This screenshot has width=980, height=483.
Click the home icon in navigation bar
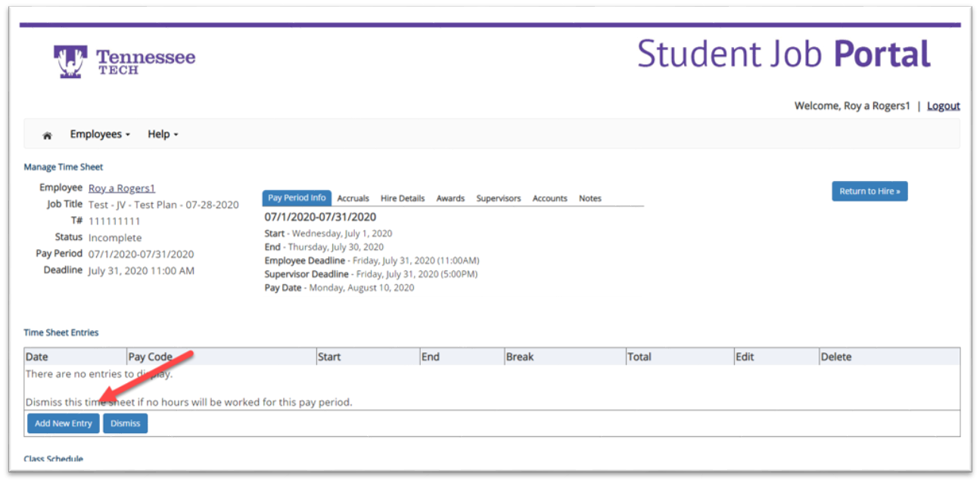pos(47,135)
